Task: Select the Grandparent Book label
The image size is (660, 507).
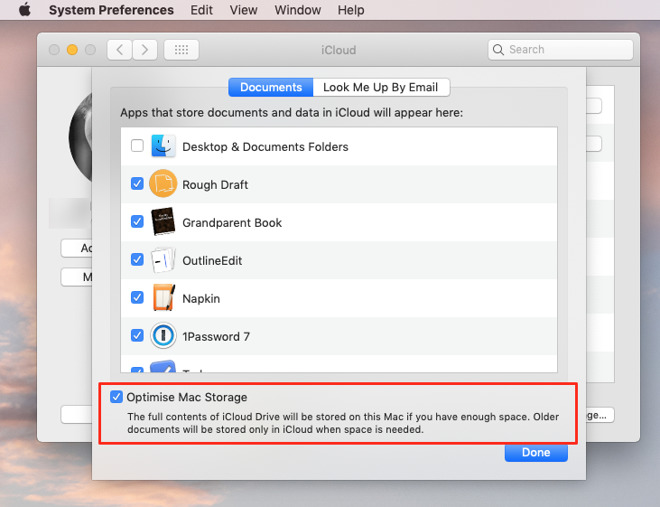Action: tap(232, 223)
